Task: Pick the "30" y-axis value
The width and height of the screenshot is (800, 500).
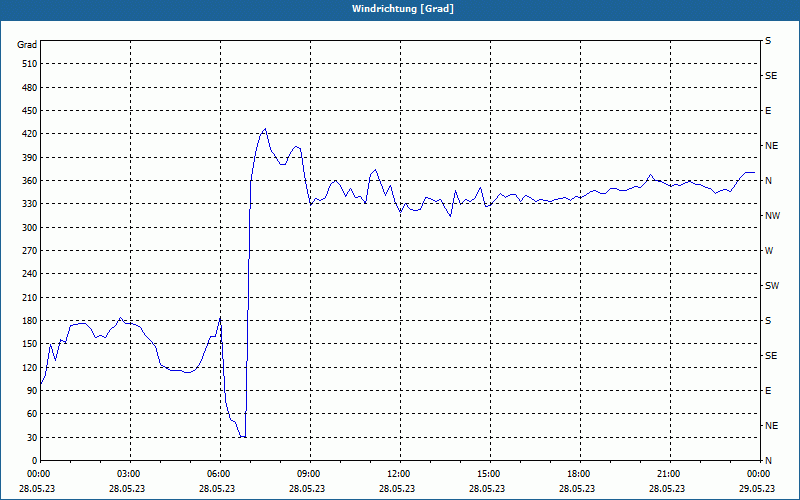Action: pos(32,437)
